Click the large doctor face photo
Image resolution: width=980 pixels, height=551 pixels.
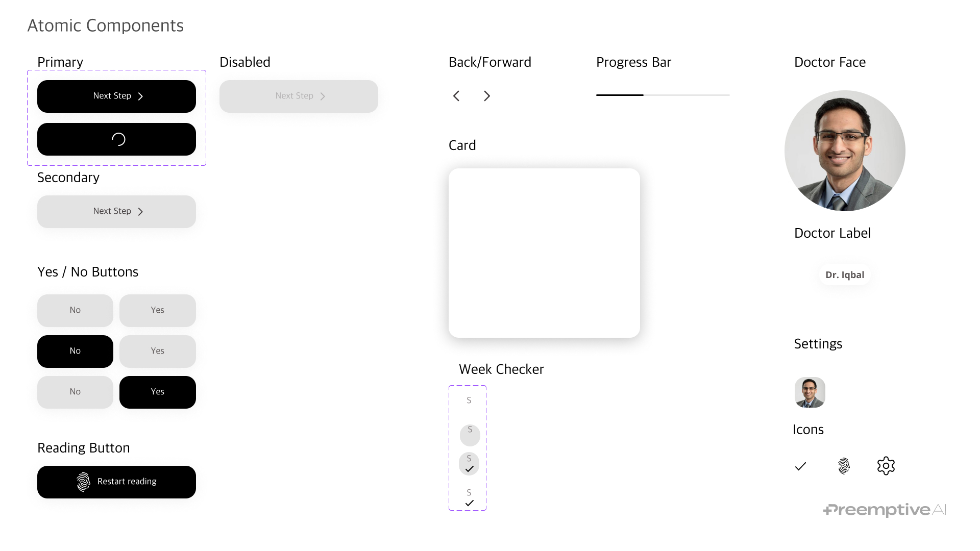pos(845,151)
